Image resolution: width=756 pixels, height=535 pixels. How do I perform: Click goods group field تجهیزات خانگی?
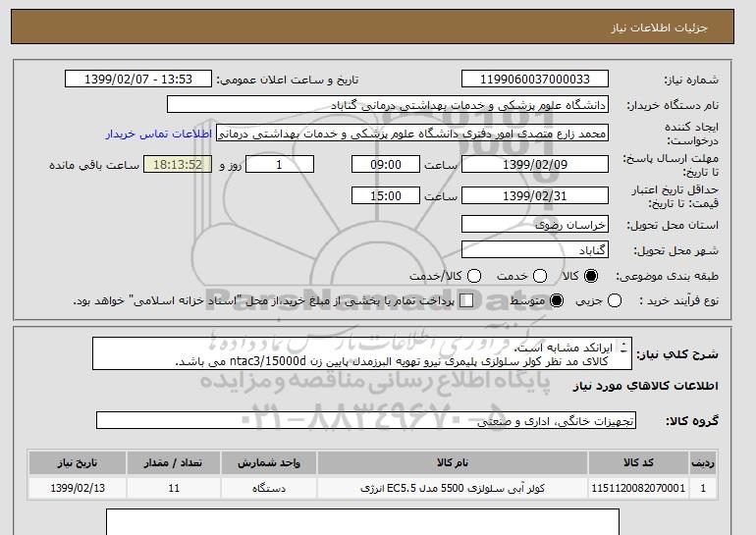point(366,420)
